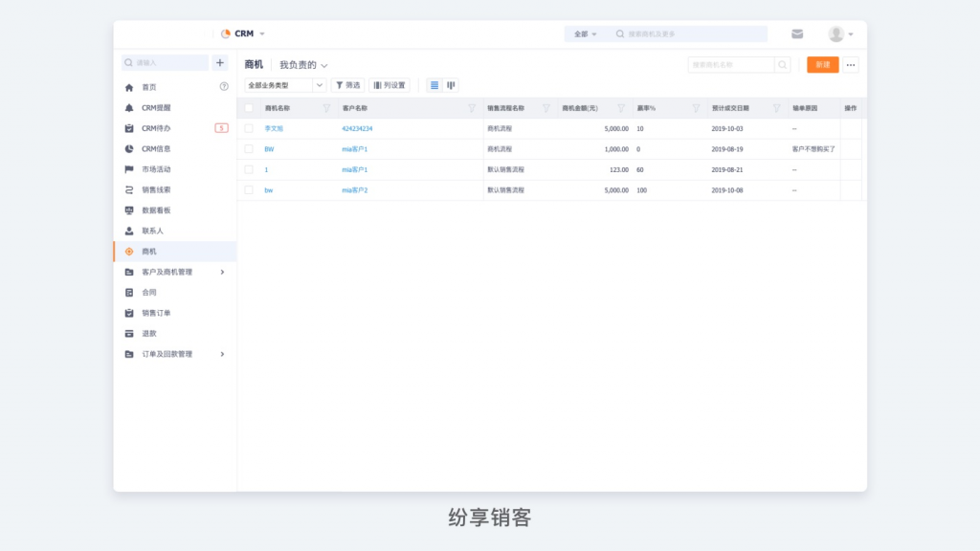
Task: Open 合同 in sidebar
Action: tap(148, 293)
